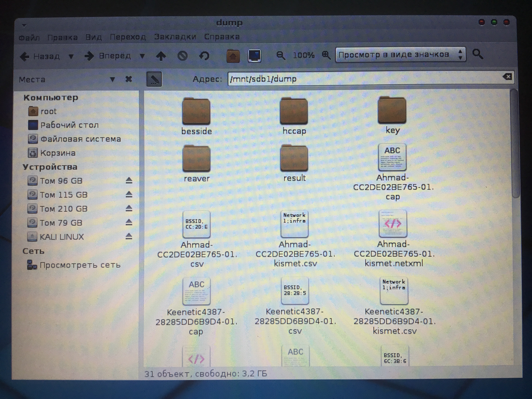Screen dimensions: 532x399
Task: Click the search magnifier icon
Action: [478, 54]
